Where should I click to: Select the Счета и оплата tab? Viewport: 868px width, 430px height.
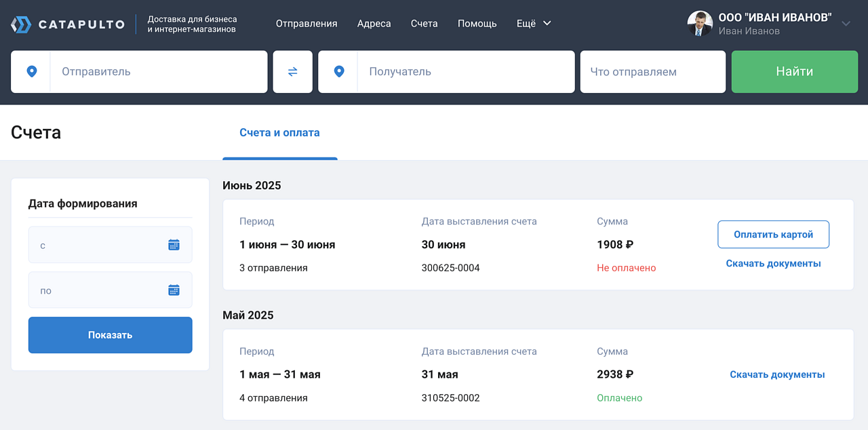click(x=279, y=133)
